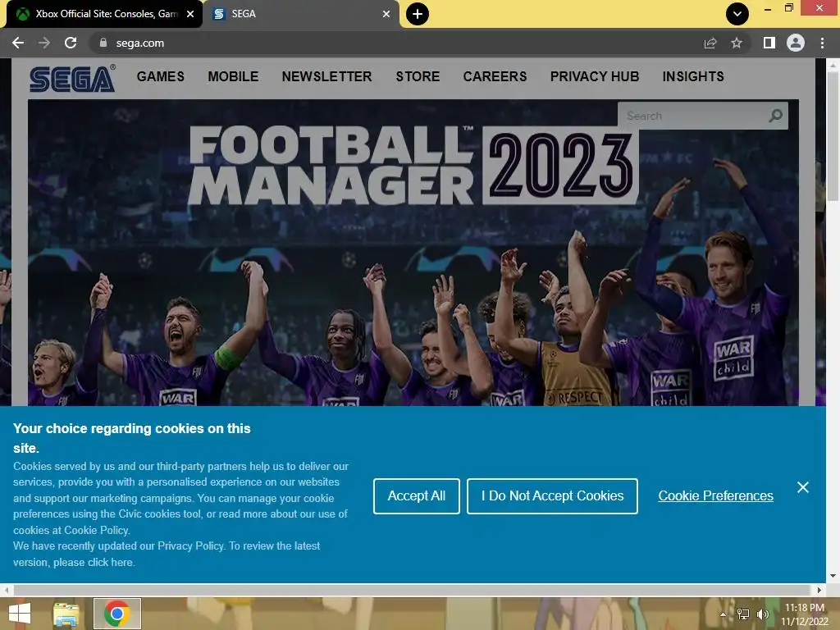Open the Chrome three-dot menu
Image resolution: width=840 pixels, height=630 pixels.
click(x=822, y=43)
